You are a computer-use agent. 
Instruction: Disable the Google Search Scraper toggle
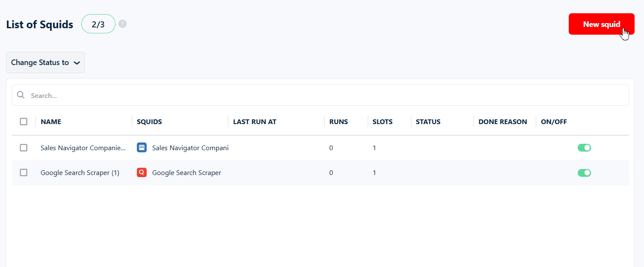(584, 172)
